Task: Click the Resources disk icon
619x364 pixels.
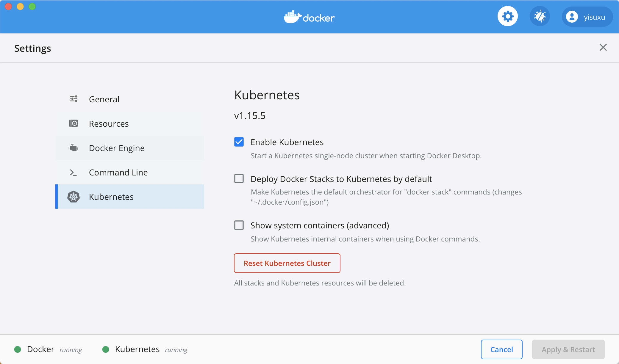Action: [74, 123]
